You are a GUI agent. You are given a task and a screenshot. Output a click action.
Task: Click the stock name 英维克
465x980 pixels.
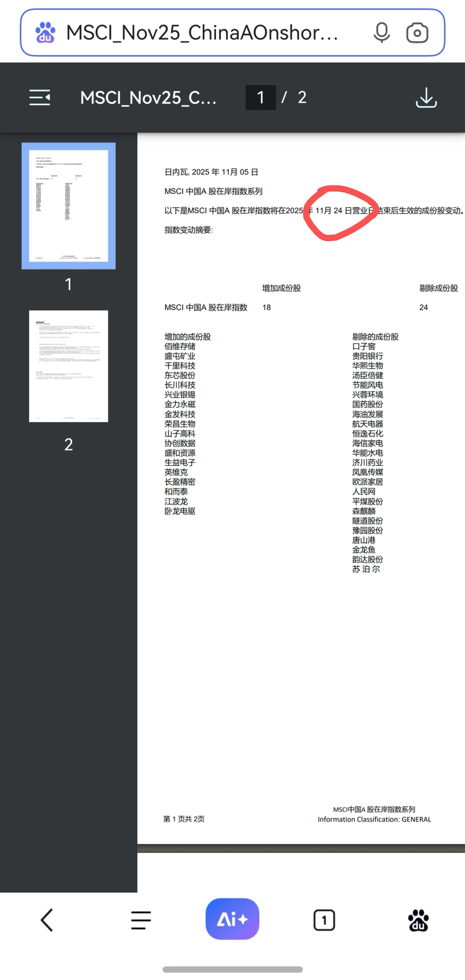coord(176,472)
